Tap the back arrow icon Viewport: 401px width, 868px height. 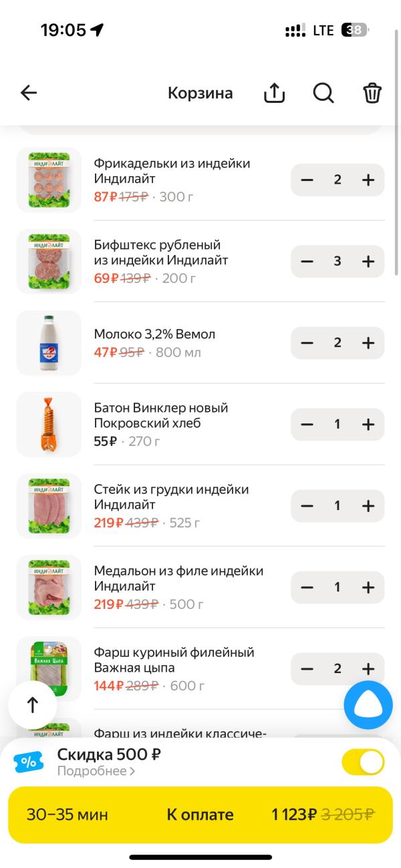[x=29, y=93]
